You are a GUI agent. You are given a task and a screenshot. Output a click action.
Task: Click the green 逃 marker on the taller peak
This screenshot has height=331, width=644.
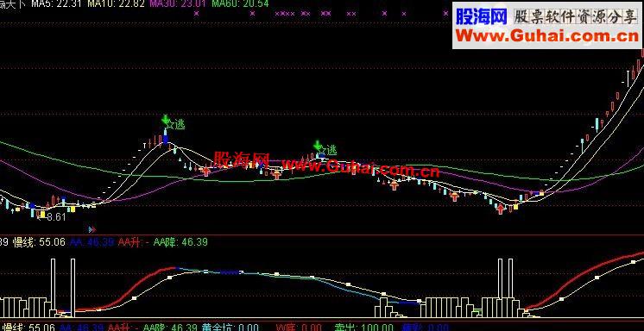tap(180, 125)
